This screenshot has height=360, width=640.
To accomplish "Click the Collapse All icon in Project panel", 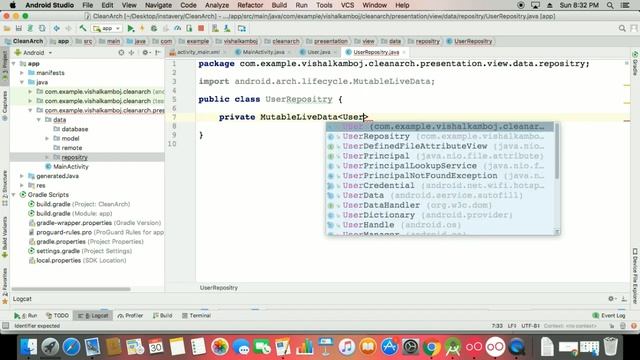I will pyautogui.click(x=131, y=53).
